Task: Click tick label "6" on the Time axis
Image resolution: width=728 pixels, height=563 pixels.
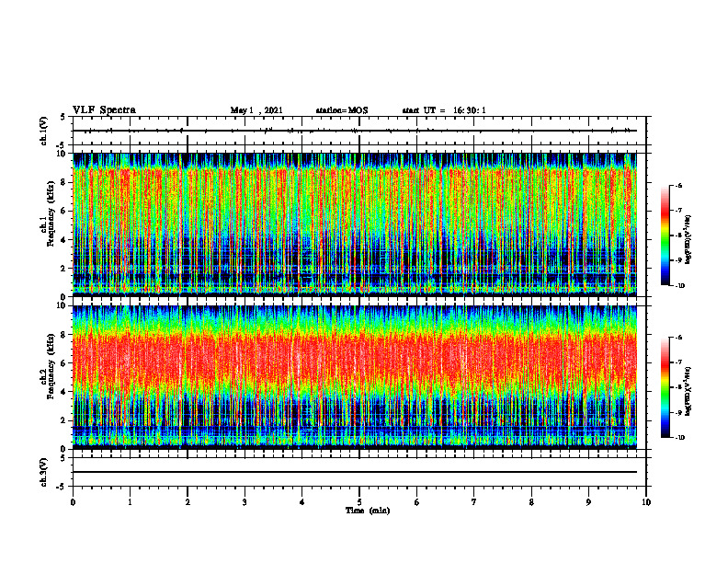Action: coord(417,502)
